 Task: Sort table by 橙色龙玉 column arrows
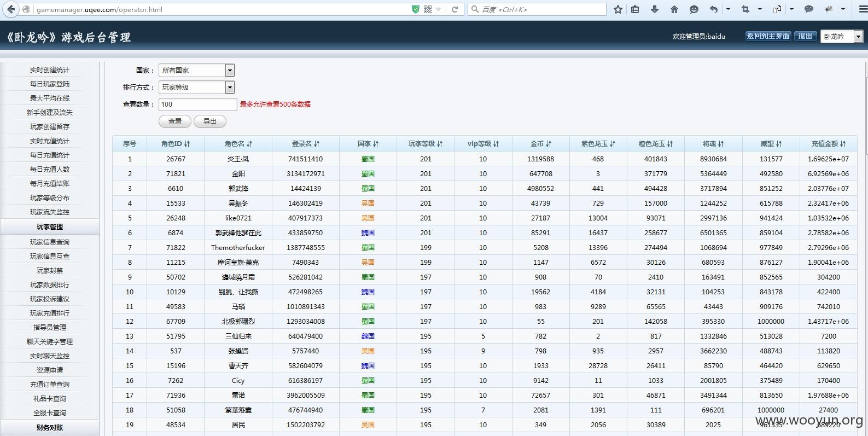670,144
